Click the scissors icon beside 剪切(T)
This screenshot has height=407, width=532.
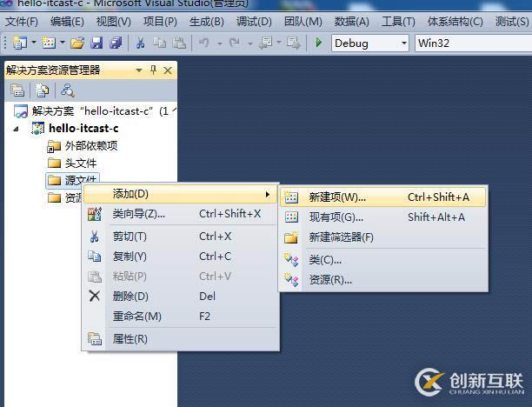click(95, 237)
